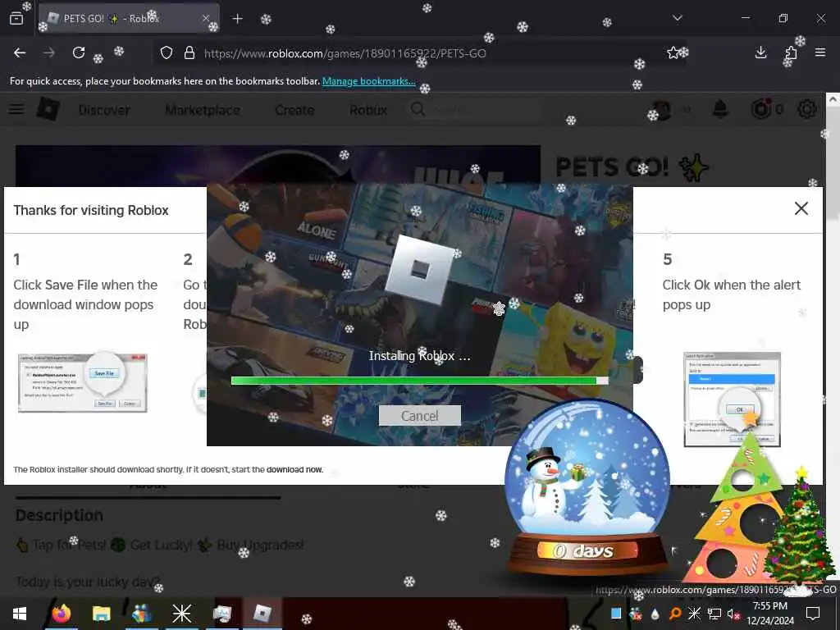Viewport: 840px width, 630px height.
Task: Open the Roblox hamburger side menu
Action: coord(16,110)
